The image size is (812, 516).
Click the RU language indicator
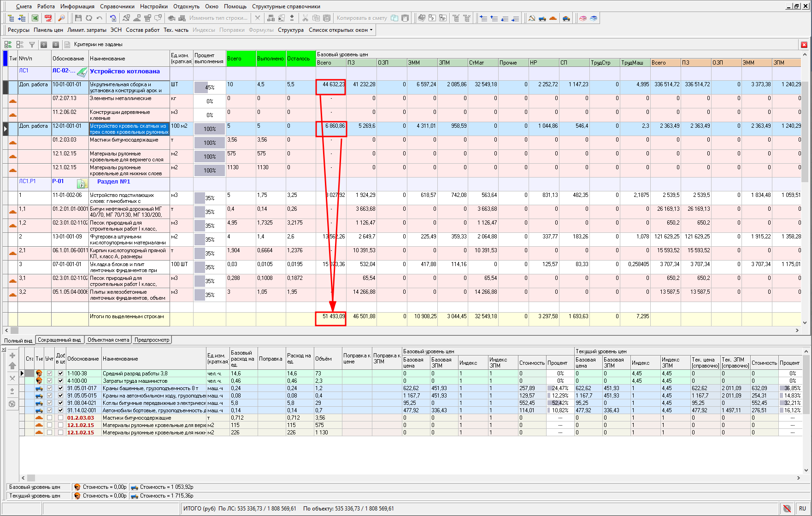pos(802,508)
